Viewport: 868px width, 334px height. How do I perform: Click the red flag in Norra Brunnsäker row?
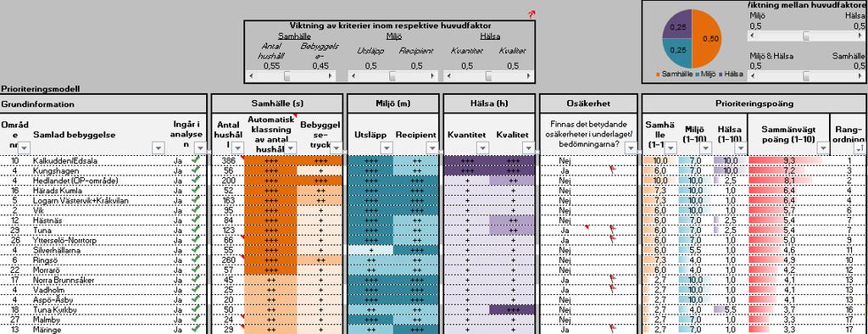click(612, 280)
